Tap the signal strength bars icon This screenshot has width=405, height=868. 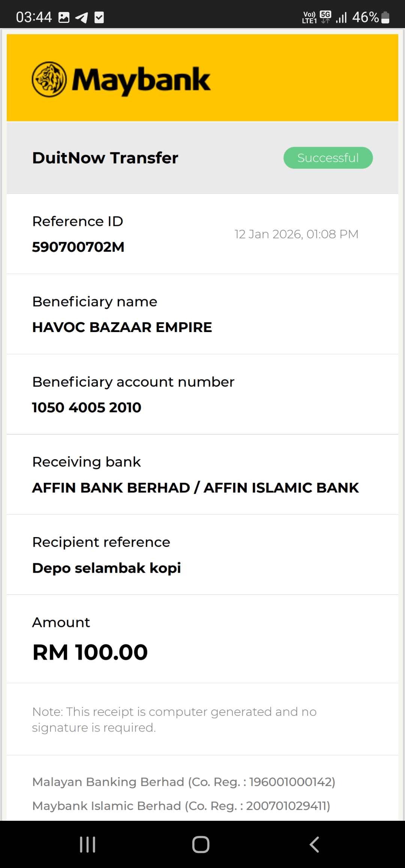click(341, 18)
